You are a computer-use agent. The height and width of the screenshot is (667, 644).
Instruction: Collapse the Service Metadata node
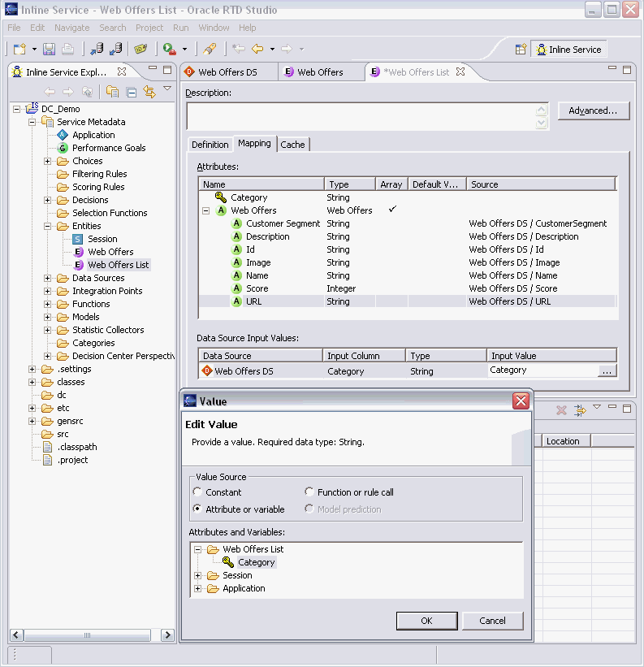click(32, 123)
